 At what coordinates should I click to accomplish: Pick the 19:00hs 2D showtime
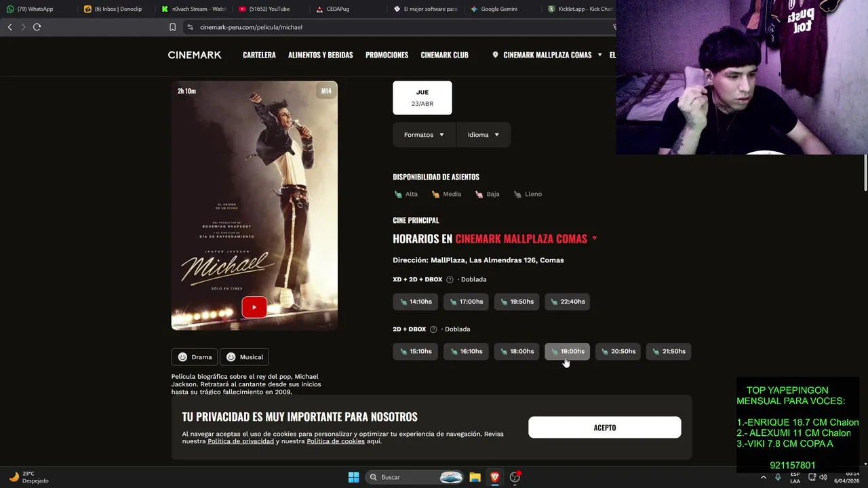[x=567, y=351]
